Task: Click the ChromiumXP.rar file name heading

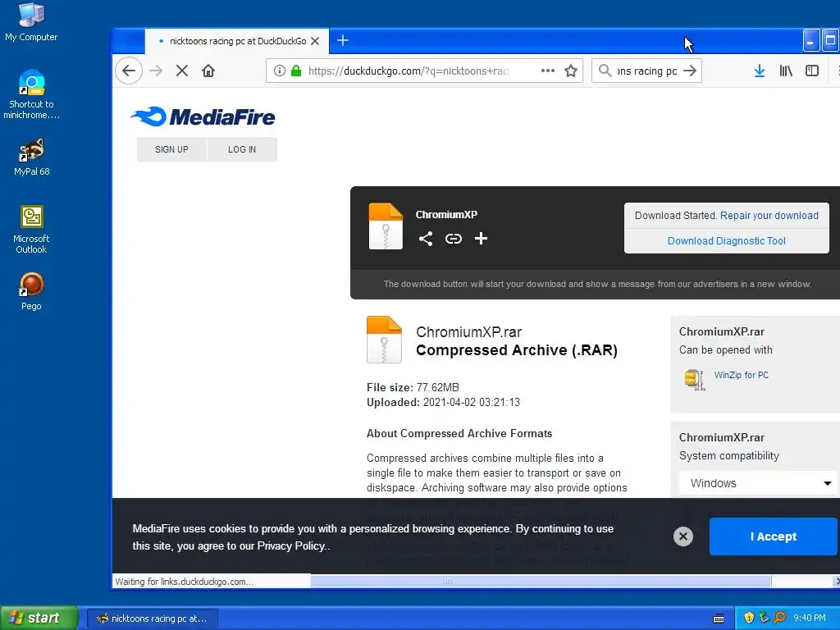Action: point(468,332)
